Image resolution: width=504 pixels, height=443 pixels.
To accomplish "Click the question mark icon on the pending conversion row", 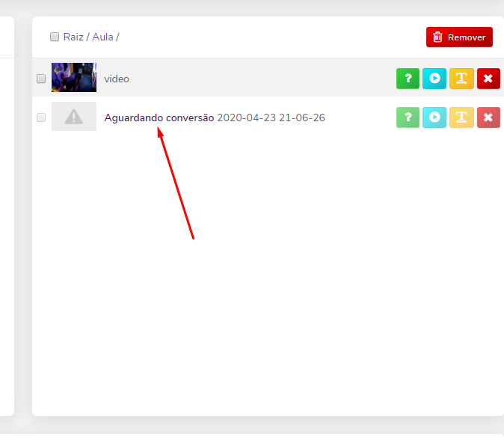I will (x=408, y=117).
